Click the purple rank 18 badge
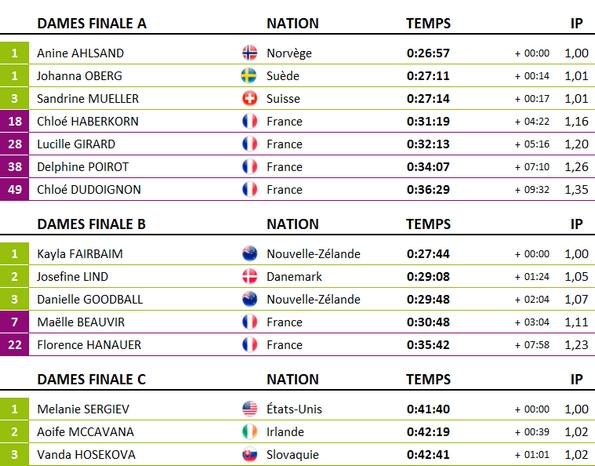This screenshot has width=595, height=466. pyautogui.click(x=14, y=121)
